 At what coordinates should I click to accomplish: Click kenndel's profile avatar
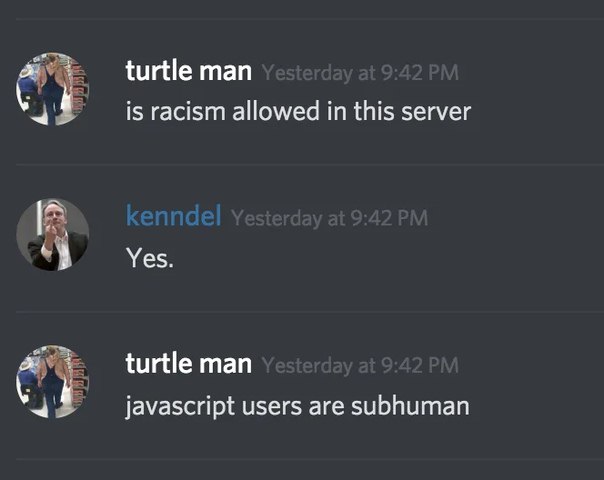click(x=53, y=235)
